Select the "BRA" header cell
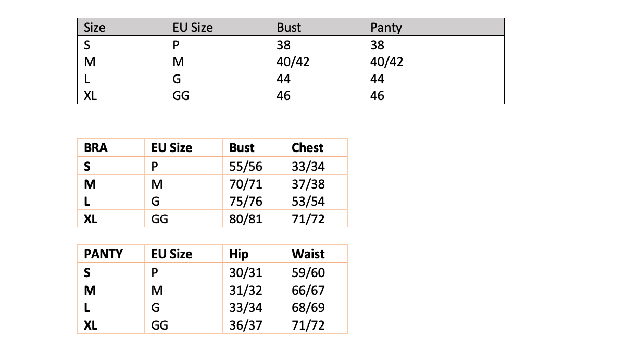 click(x=96, y=148)
